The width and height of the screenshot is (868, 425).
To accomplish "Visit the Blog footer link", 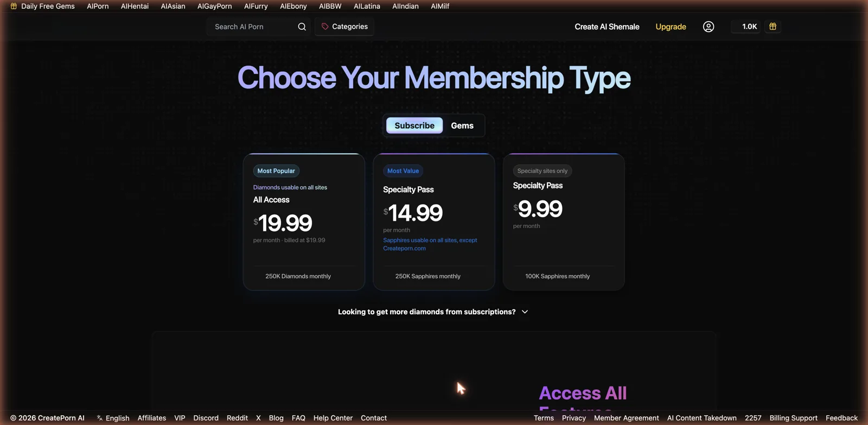I will click(276, 418).
